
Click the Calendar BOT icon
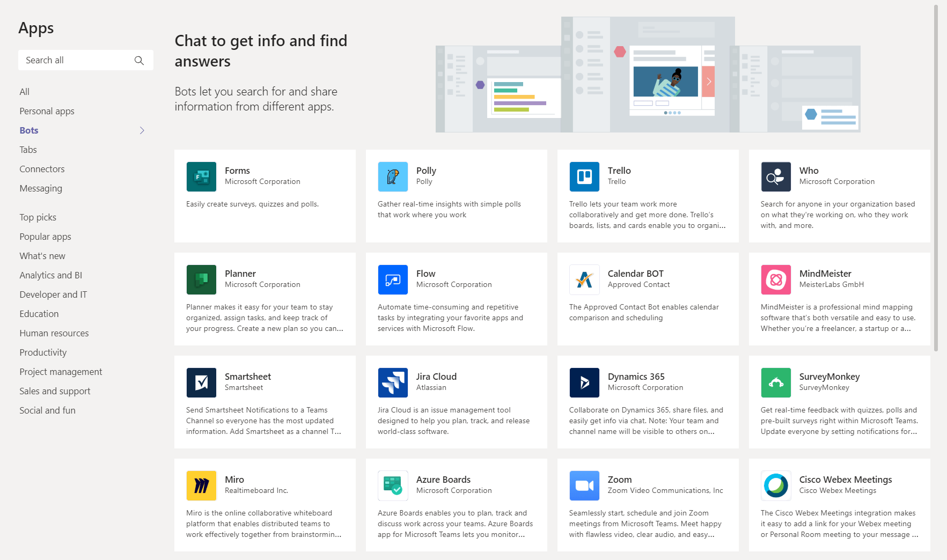pyautogui.click(x=584, y=279)
